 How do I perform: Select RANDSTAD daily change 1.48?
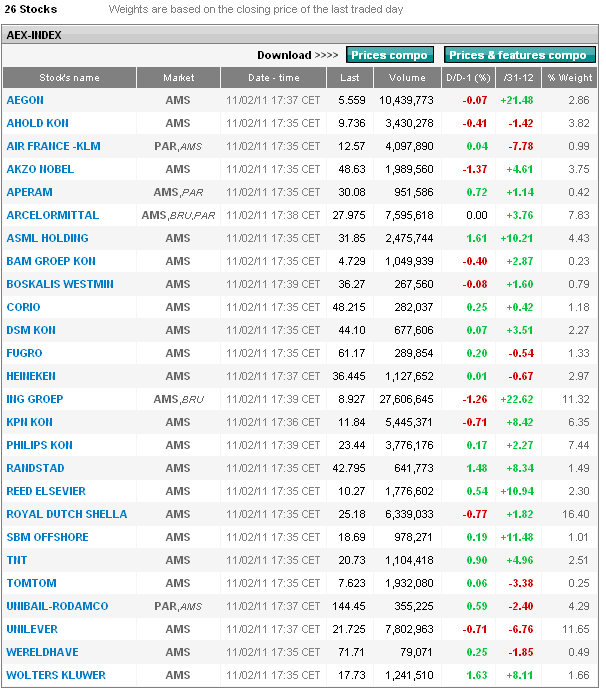coord(477,469)
